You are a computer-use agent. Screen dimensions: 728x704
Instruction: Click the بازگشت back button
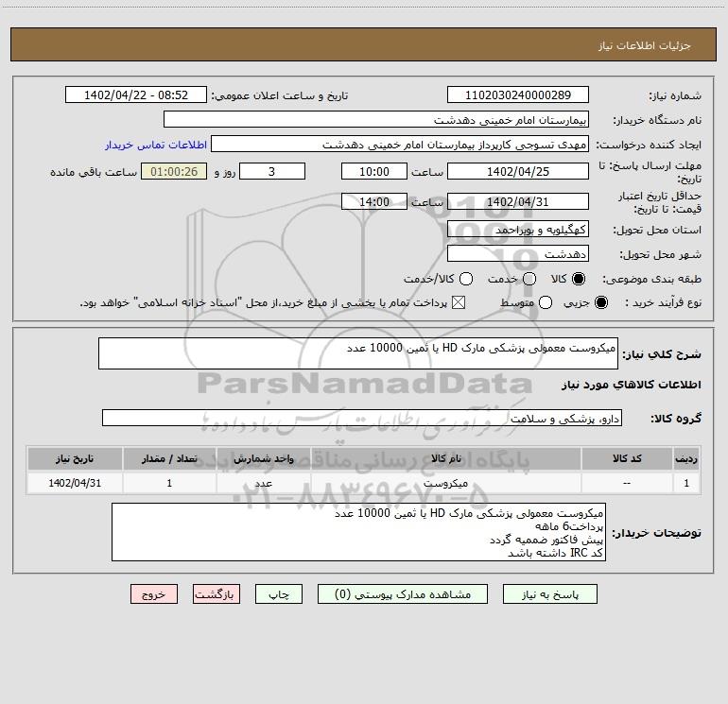coord(217,594)
